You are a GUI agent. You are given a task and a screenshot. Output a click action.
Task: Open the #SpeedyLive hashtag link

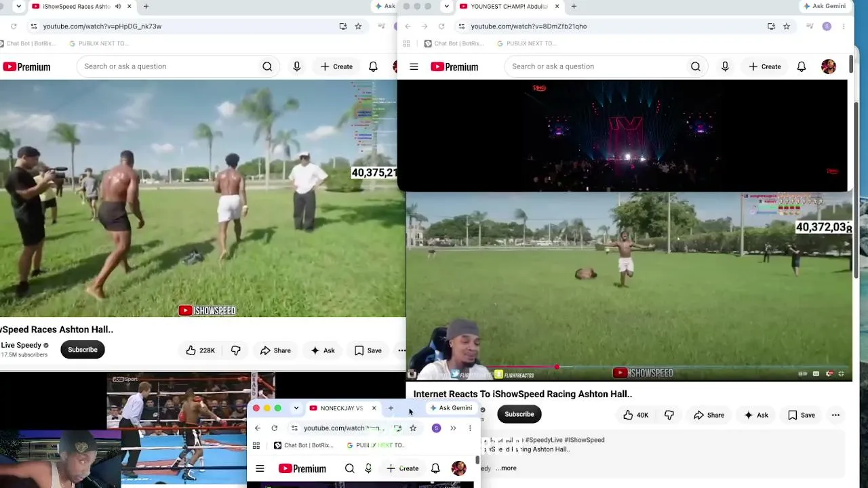click(542, 440)
